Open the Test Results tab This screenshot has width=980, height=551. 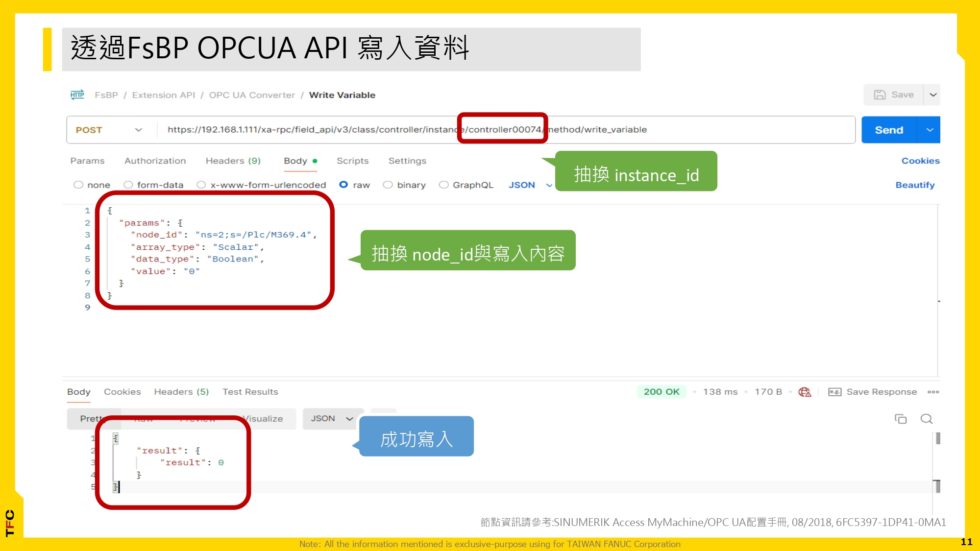250,392
